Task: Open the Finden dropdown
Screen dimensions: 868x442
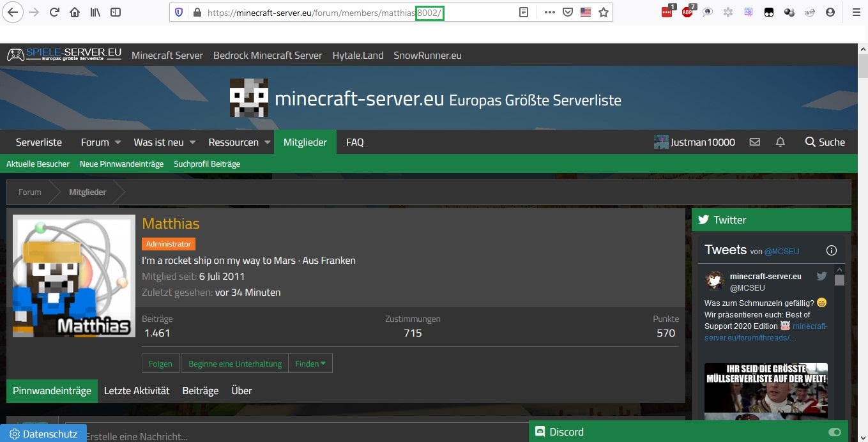Action: click(x=310, y=363)
